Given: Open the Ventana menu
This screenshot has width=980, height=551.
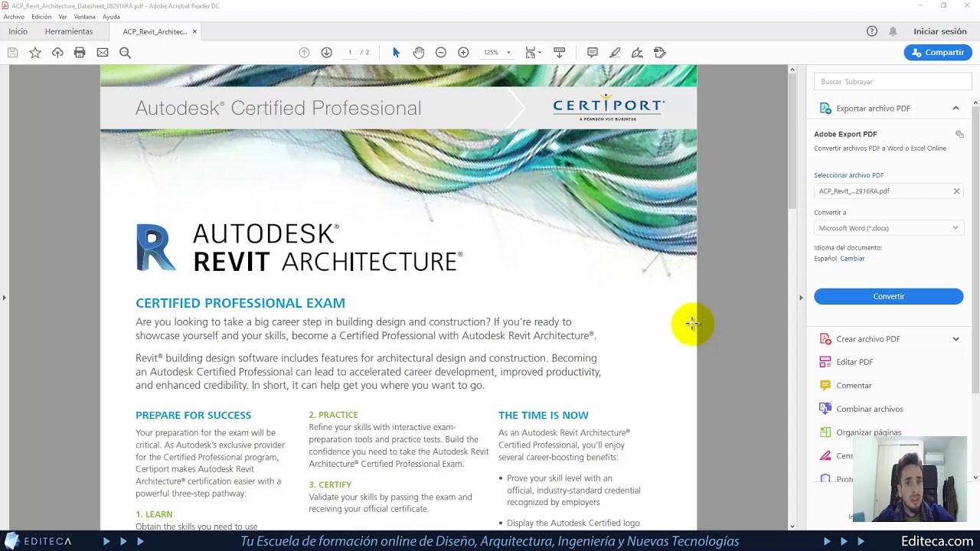Looking at the screenshot, I should point(84,17).
